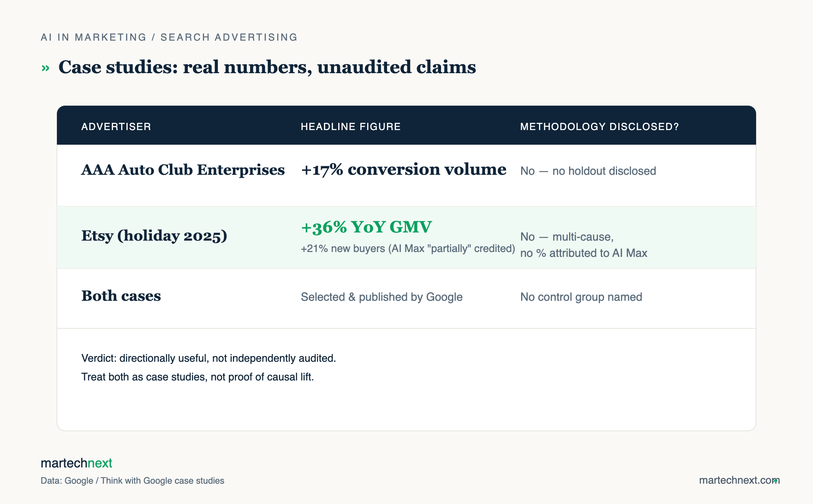This screenshot has width=813, height=504.
Task: Click the Verdict line in the table footer
Action: pos(209,358)
